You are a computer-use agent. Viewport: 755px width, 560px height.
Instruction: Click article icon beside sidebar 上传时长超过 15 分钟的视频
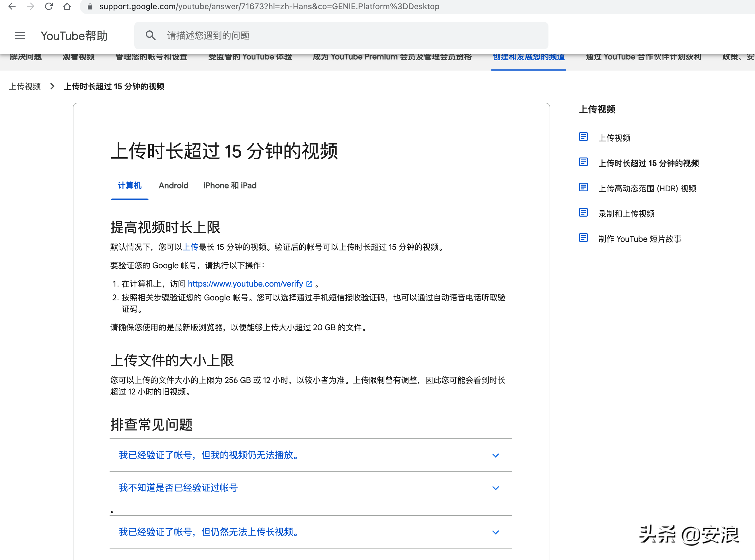pos(583,162)
